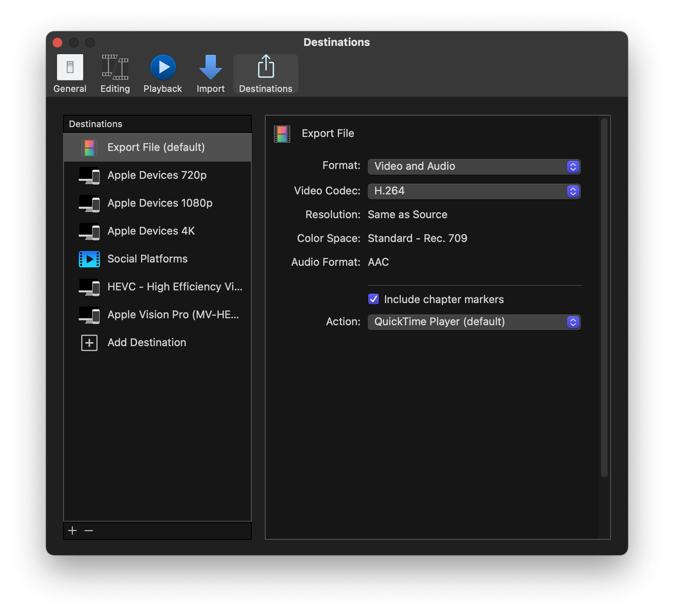
Task: Switch to the Editing tab label
Action: (115, 89)
